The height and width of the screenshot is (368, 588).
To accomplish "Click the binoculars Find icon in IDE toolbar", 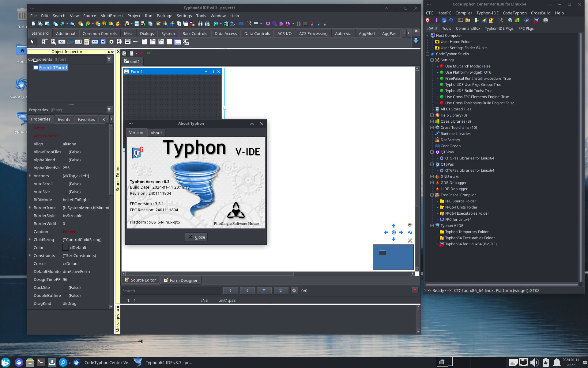I will (x=201, y=24).
